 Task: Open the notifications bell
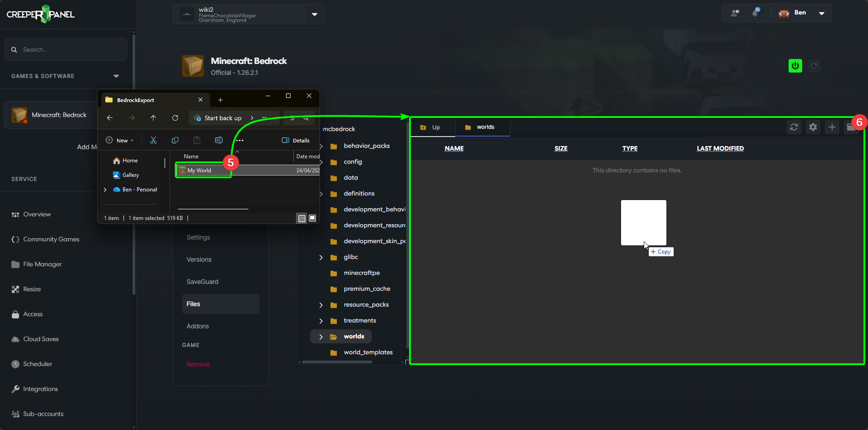(755, 13)
